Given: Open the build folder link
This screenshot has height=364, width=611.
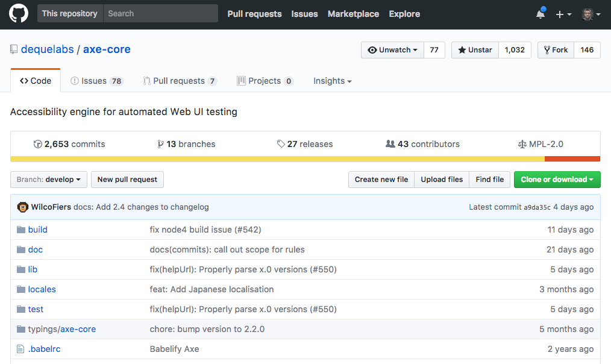Looking at the screenshot, I should coord(38,230).
